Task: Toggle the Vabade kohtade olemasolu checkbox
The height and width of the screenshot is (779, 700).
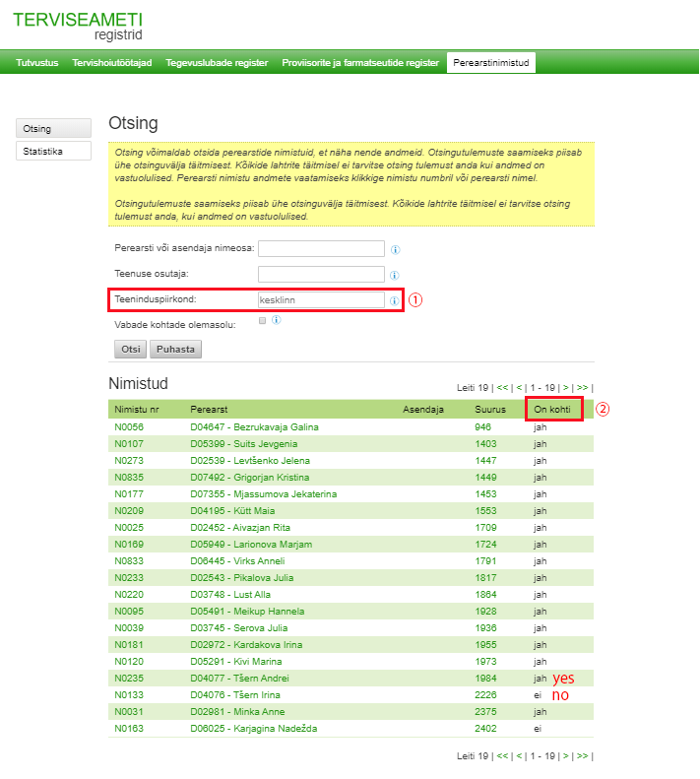Action: pyautogui.click(x=262, y=321)
